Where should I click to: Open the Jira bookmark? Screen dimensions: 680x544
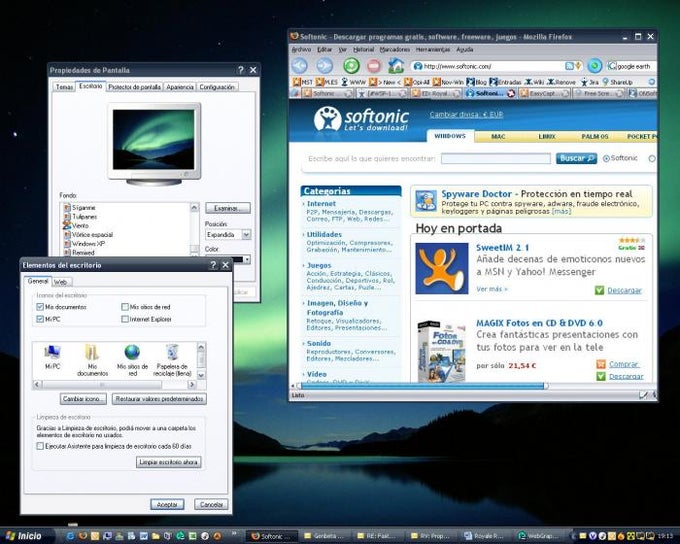[589, 82]
